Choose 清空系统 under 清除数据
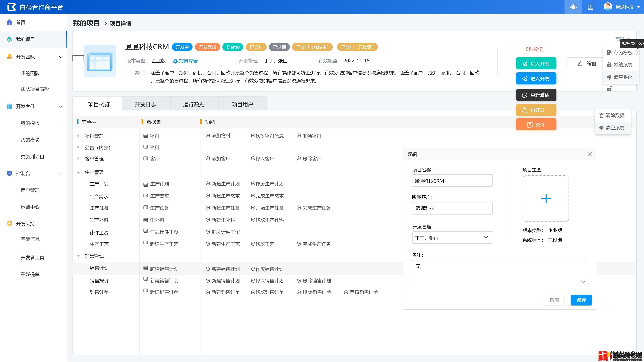Screen dimensions: 644x362 tap(612, 128)
